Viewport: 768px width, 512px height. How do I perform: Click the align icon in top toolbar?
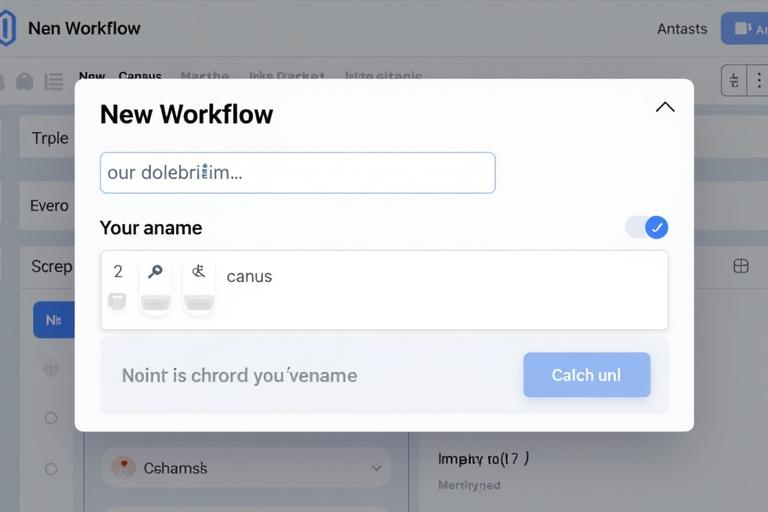pos(734,81)
